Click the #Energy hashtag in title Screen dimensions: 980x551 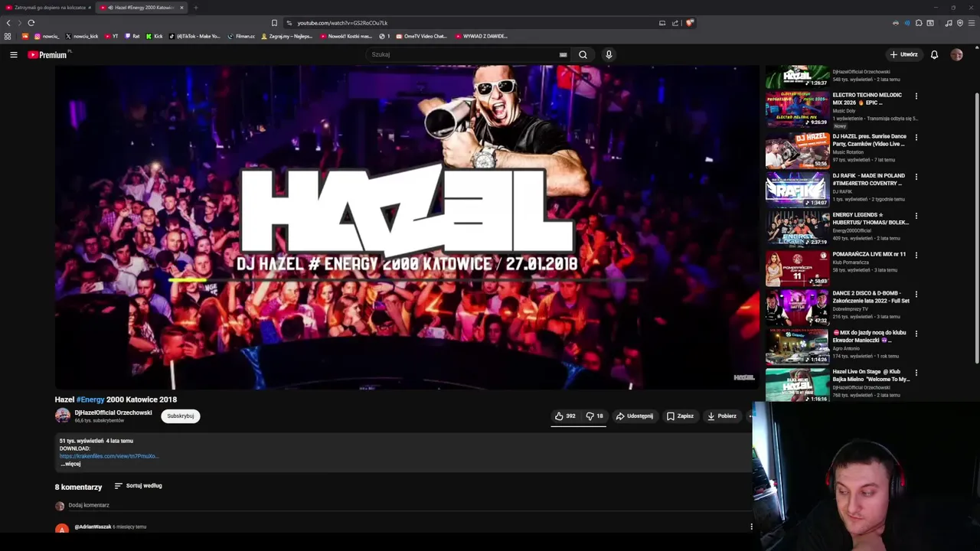(x=90, y=399)
